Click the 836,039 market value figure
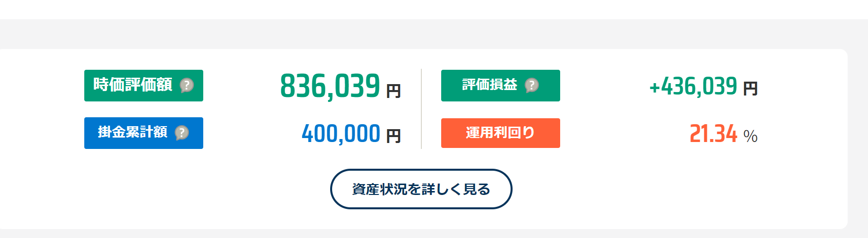This screenshot has width=868, height=238. click(x=330, y=86)
